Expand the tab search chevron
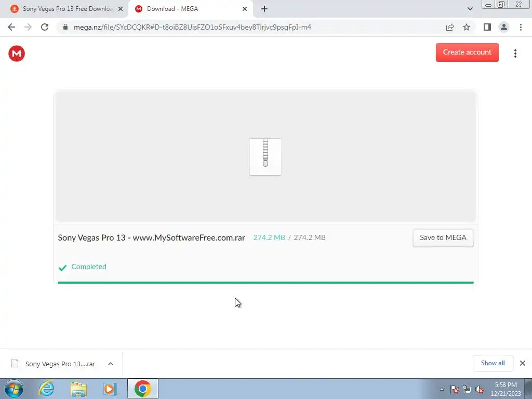Viewport: 532px width, 399px height. coord(470,9)
